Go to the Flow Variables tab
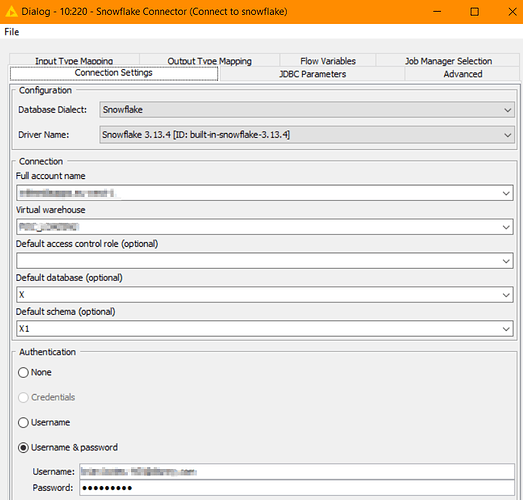The image size is (523, 500). [x=328, y=61]
